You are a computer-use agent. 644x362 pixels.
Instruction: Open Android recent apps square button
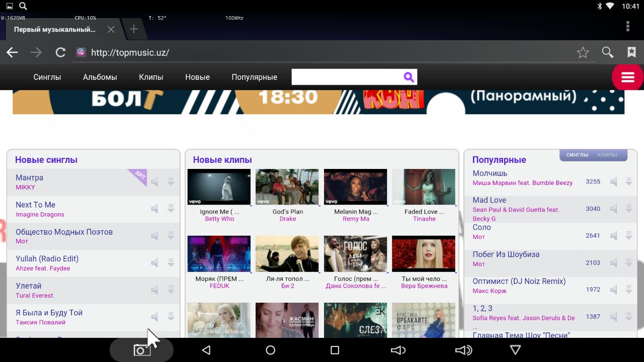tap(335, 350)
